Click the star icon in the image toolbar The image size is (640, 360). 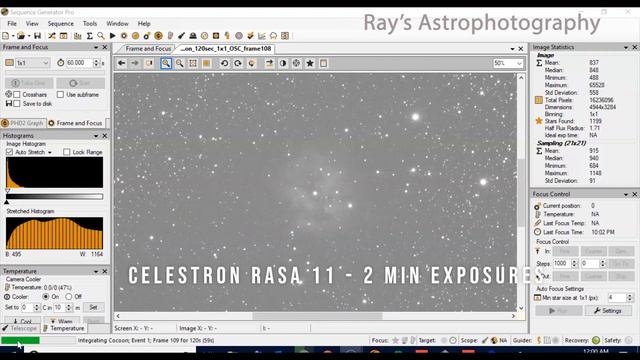[310, 63]
